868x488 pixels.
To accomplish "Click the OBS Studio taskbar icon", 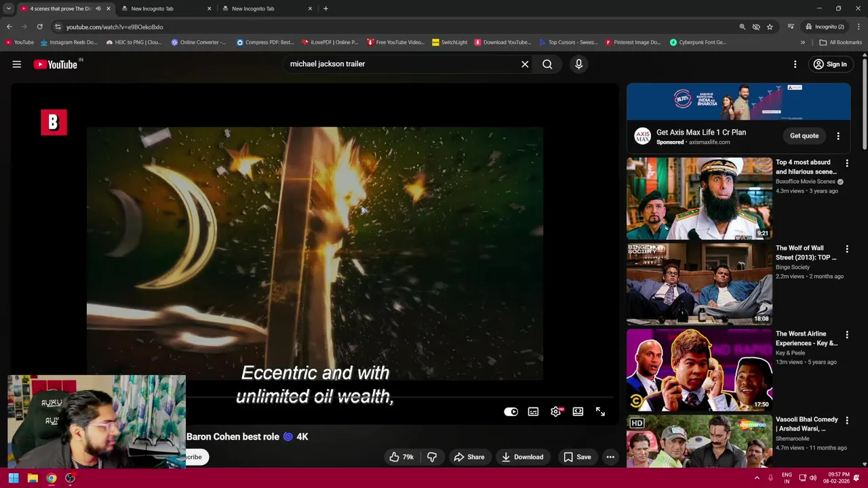I will coord(70,478).
